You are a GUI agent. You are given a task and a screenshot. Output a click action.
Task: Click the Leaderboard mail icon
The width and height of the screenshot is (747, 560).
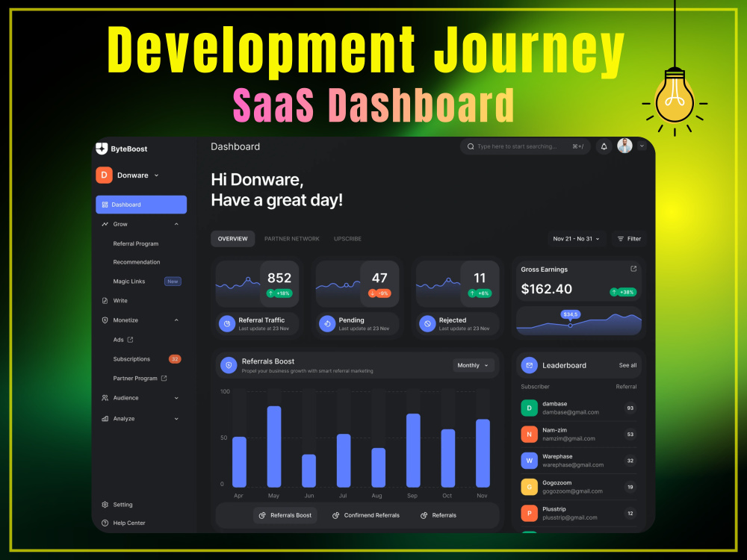(x=530, y=365)
